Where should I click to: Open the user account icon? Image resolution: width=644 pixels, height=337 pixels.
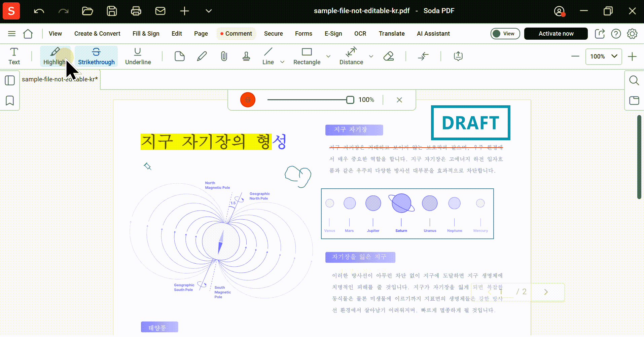tap(559, 11)
